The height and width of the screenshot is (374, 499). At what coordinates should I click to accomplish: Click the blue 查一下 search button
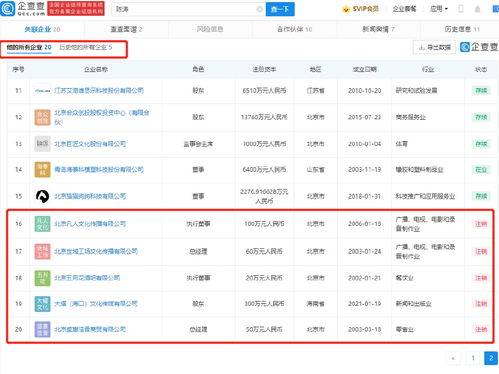tap(280, 9)
